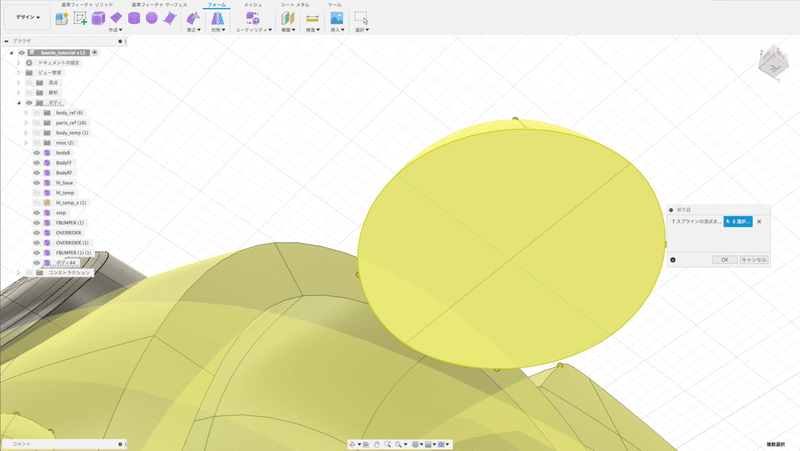Click the Select tool icon

361,18
